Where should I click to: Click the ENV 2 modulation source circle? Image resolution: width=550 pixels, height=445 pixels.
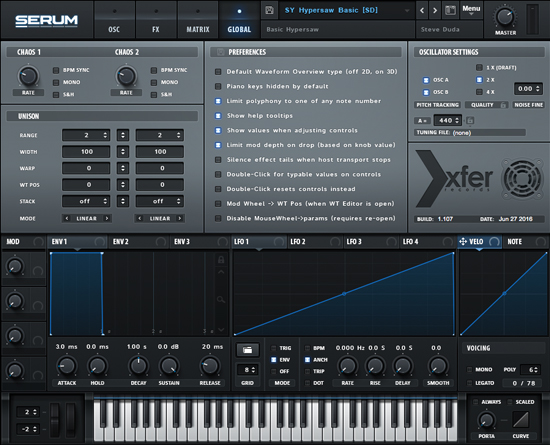161,242
